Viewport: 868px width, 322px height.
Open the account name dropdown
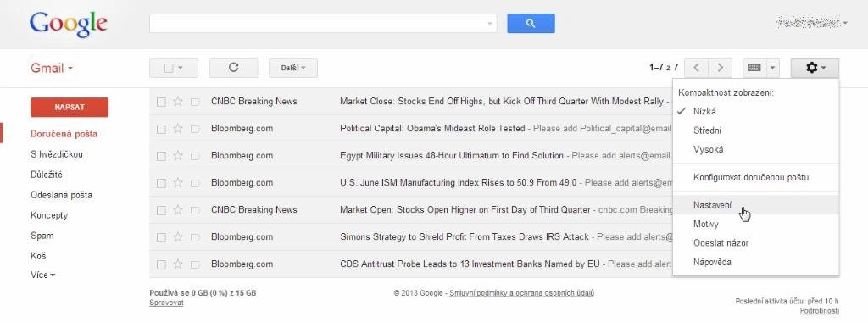pyautogui.click(x=812, y=23)
